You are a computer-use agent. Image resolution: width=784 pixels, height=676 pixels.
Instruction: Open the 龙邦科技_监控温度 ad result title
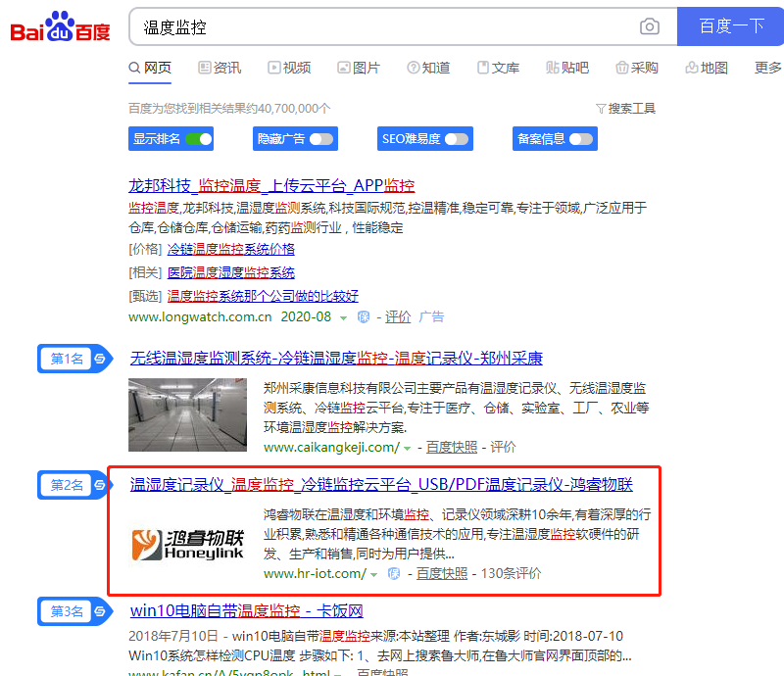(271, 186)
